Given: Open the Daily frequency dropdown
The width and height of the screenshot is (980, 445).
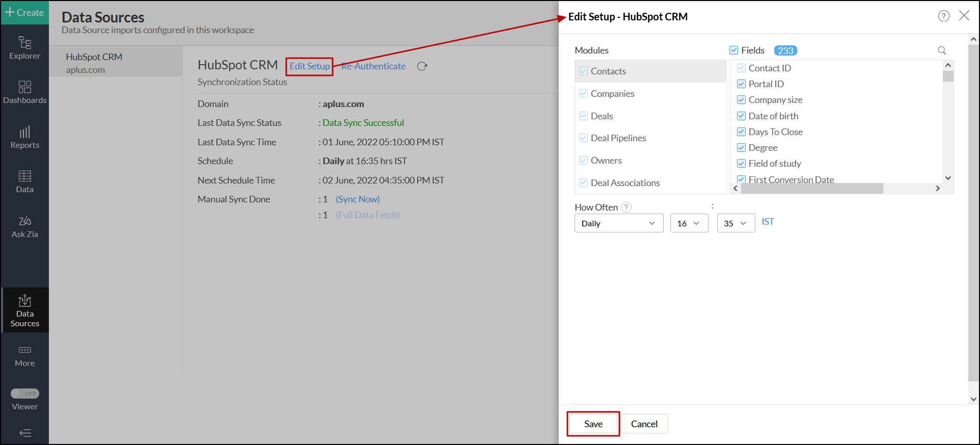Looking at the screenshot, I should click(x=618, y=223).
